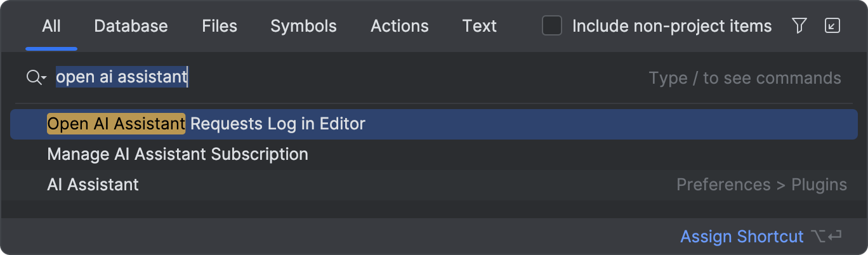
Task: Tick the Include non-project items checkbox
Action: (x=552, y=26)
